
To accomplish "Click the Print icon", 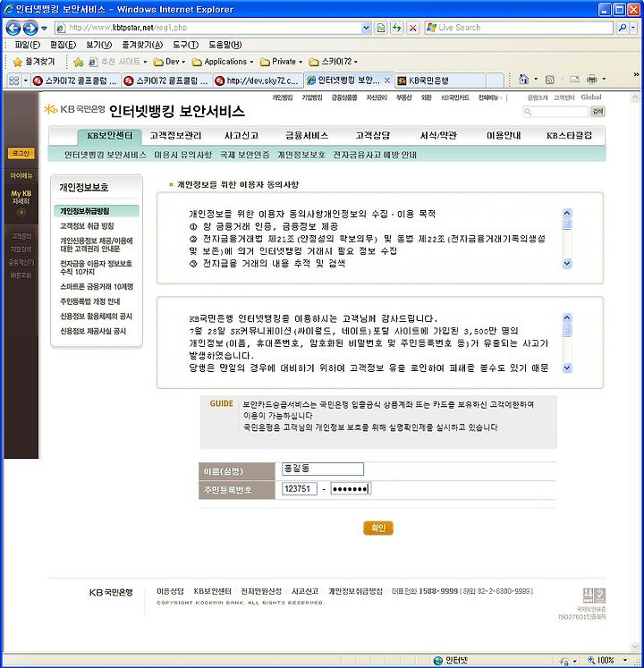I will [592, 80].
